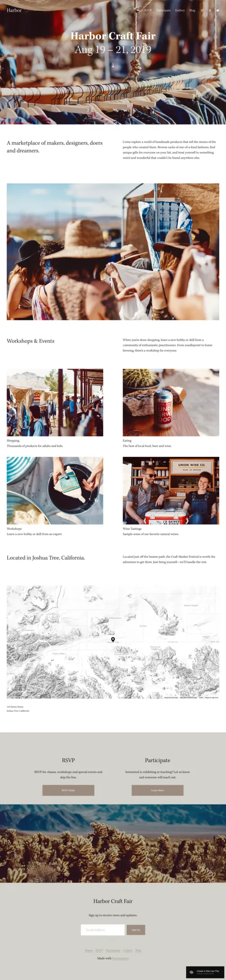Click the RSVP Today button
Viewport: 226px width, 980px height.
tap(68, 790)
